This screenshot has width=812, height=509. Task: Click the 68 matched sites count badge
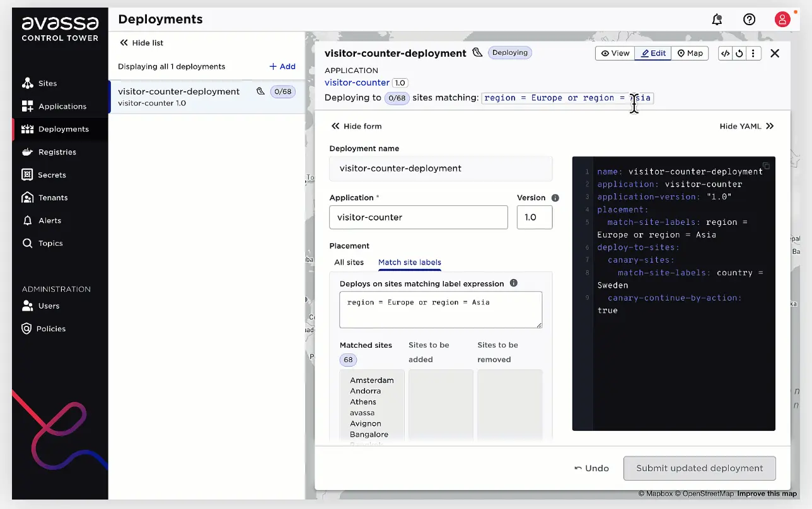click(x=348, y=360)
